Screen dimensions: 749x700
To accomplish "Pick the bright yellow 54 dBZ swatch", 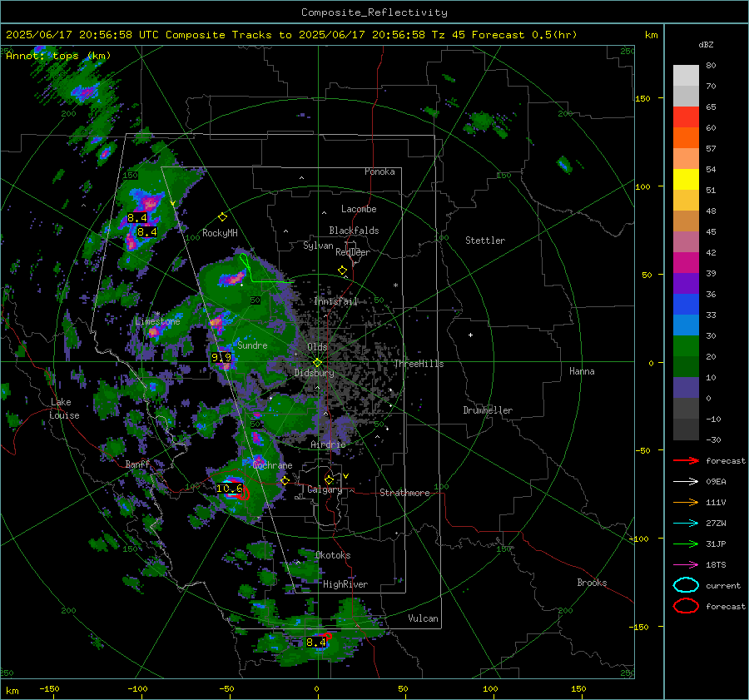I will tap(686, 180).
